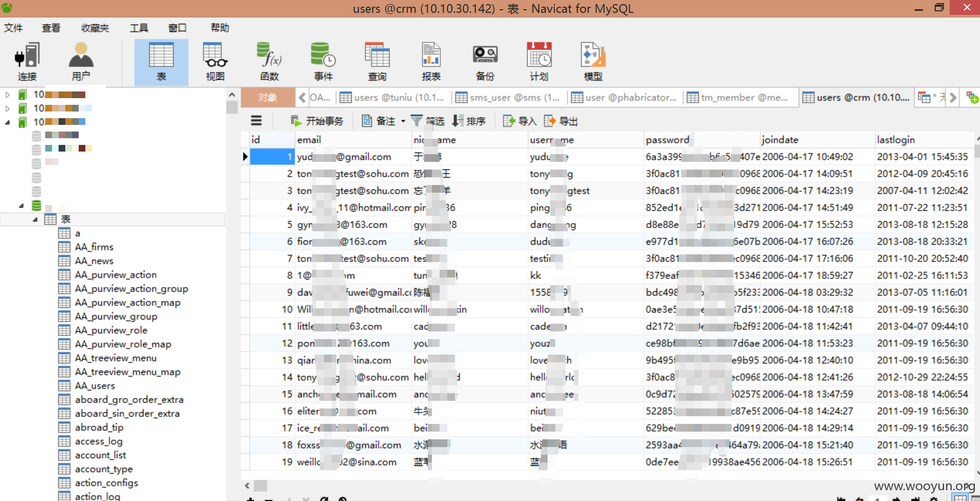Open the 备注 dropdown arrow
980x501 pixels.
(403, 121)
